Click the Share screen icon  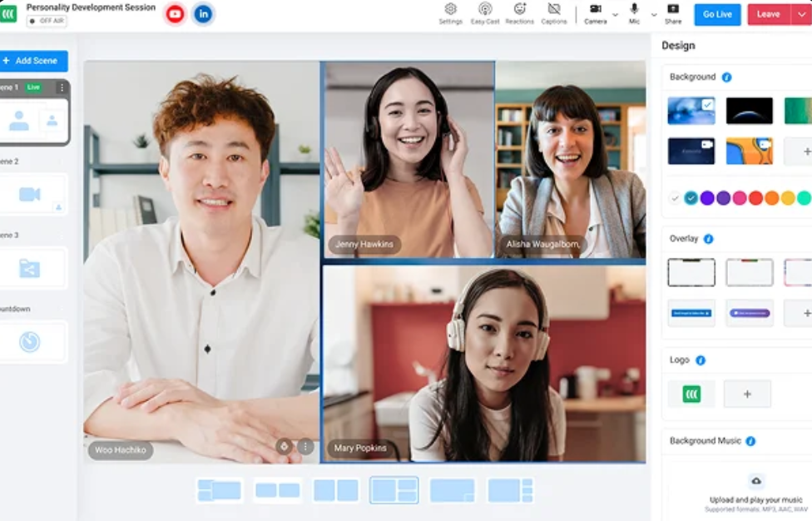tap(673, 12)
